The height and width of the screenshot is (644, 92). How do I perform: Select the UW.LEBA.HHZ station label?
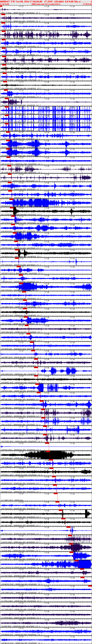pyautogui.click(x=21, y=89)
